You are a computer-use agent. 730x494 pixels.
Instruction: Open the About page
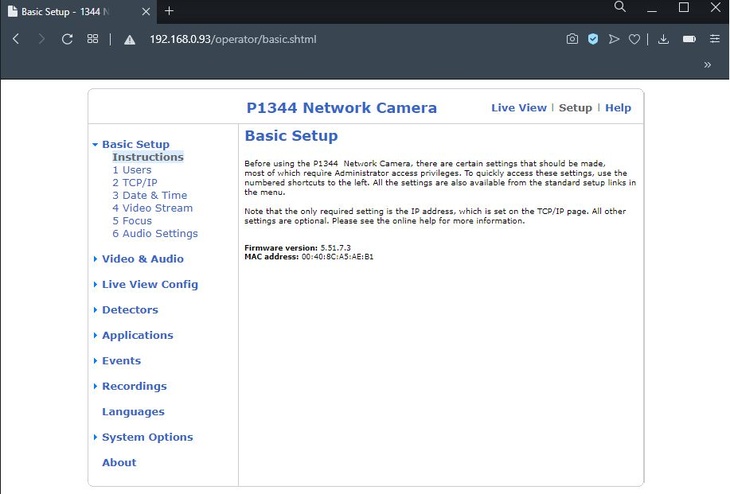pos(119,462)
